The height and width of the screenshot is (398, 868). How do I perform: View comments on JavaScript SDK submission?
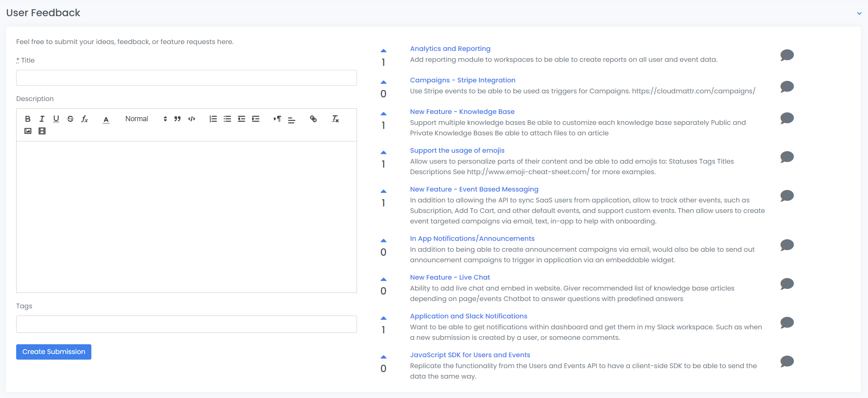pos(787,361)
